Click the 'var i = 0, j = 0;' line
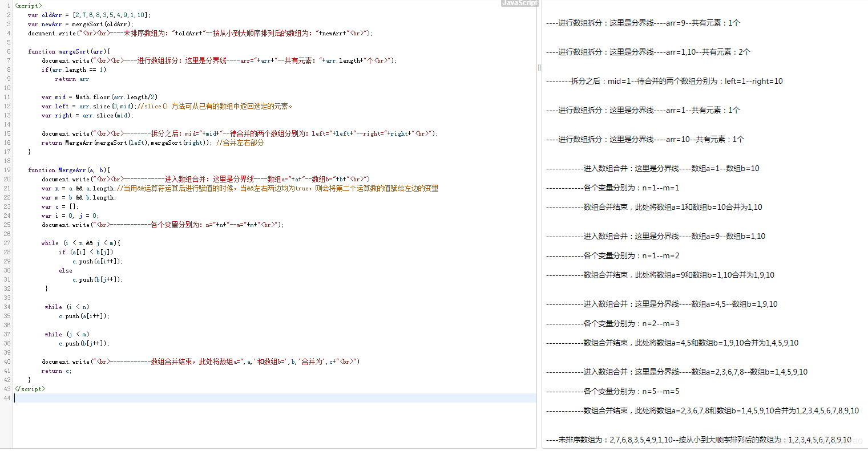Viewport: 868px width, 451px height. coord(70,216)
